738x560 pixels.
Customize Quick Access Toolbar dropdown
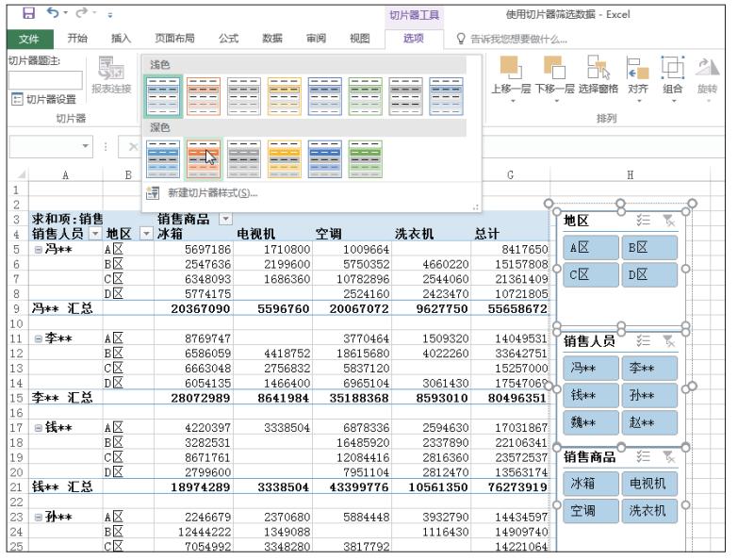click(x=109, y=15)
